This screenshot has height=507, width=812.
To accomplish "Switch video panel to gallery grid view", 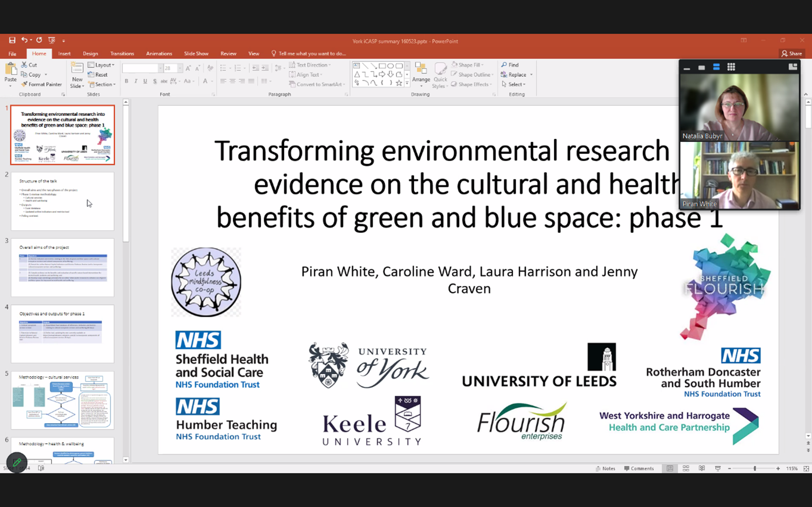I will 731,67.
